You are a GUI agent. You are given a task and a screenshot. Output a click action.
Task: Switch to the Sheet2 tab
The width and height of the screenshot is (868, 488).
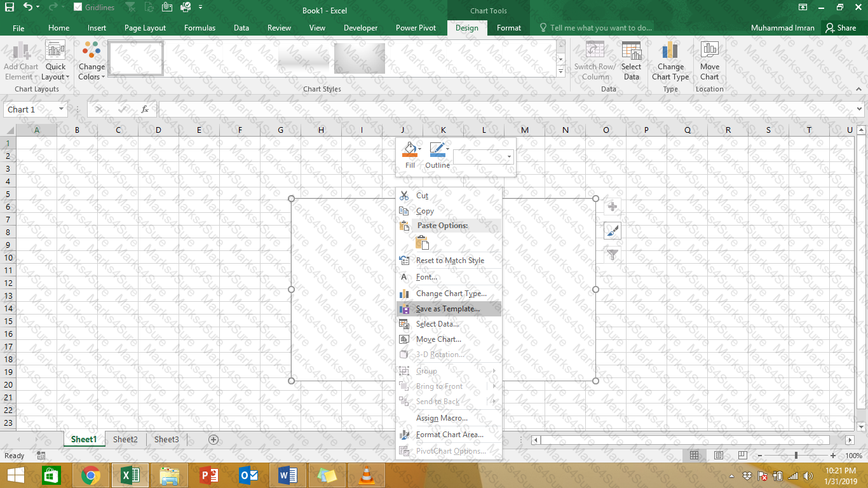(x=125, y=439)
